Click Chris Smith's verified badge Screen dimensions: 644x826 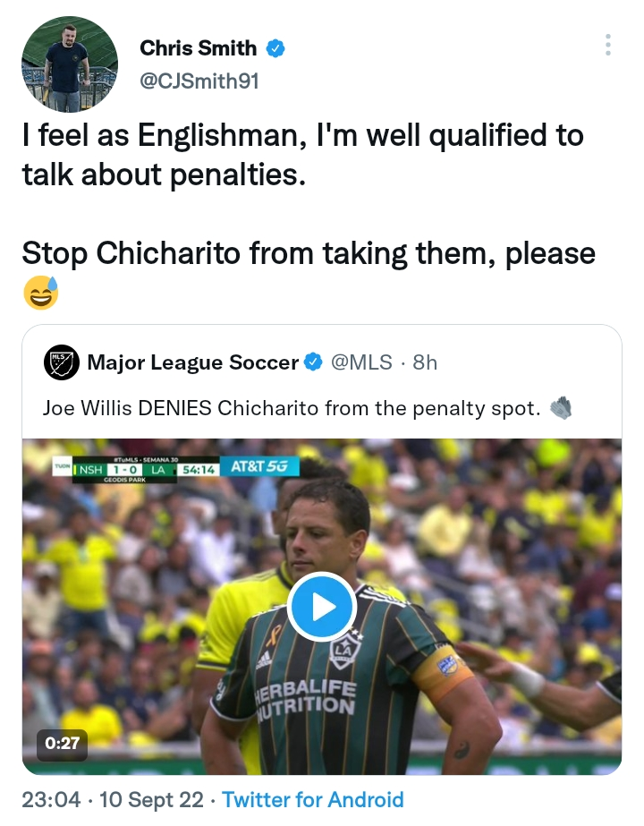(x=276, y=49)
